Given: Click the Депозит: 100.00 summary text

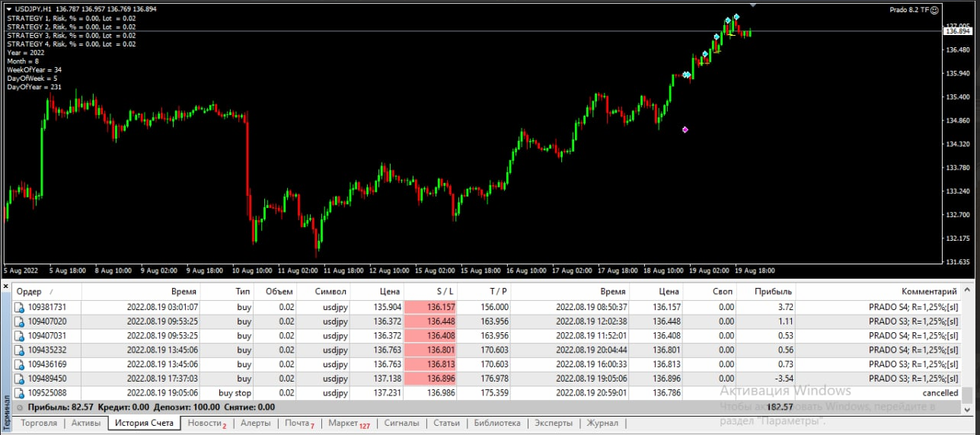Looking at the screenshot, I should tap(185, 408).
